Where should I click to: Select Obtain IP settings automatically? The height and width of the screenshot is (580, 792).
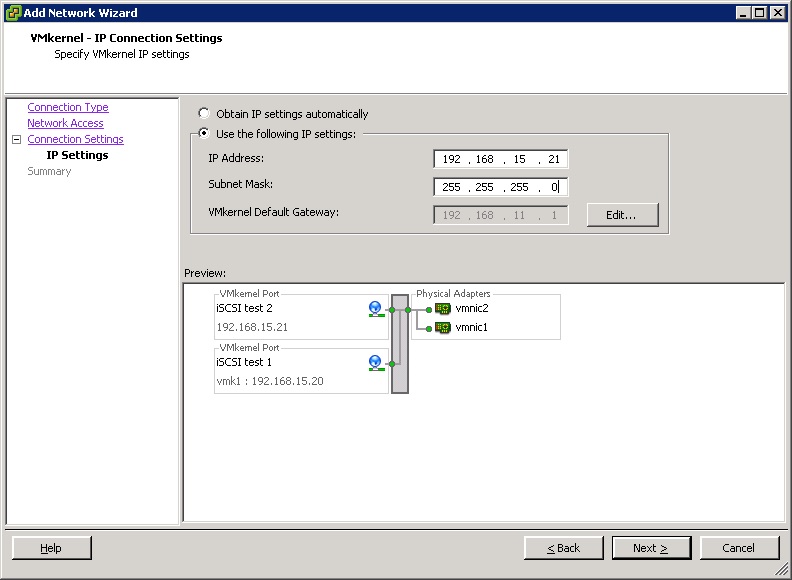point(204,114)
